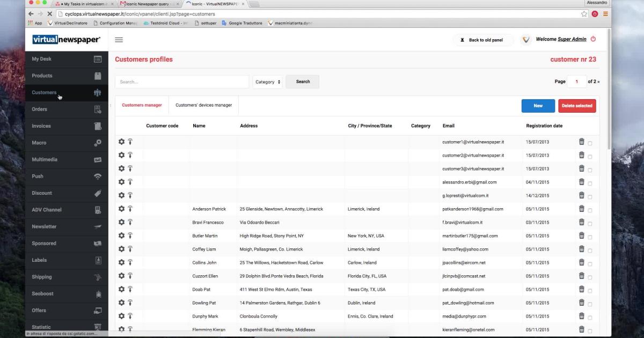Delete Butler Martin using trash icon
The image size is (644, 338).
coord(581,236)
